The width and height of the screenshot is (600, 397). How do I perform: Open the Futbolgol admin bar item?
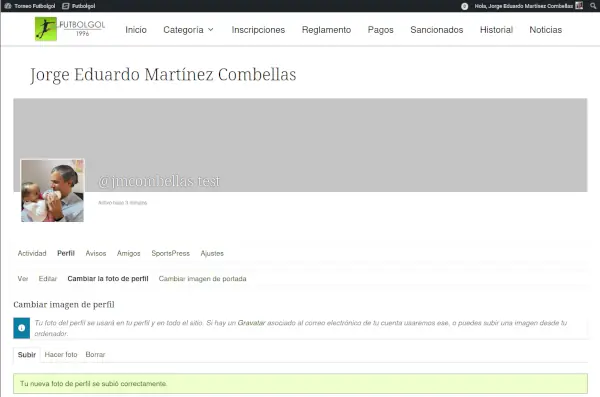pos(79,6)
